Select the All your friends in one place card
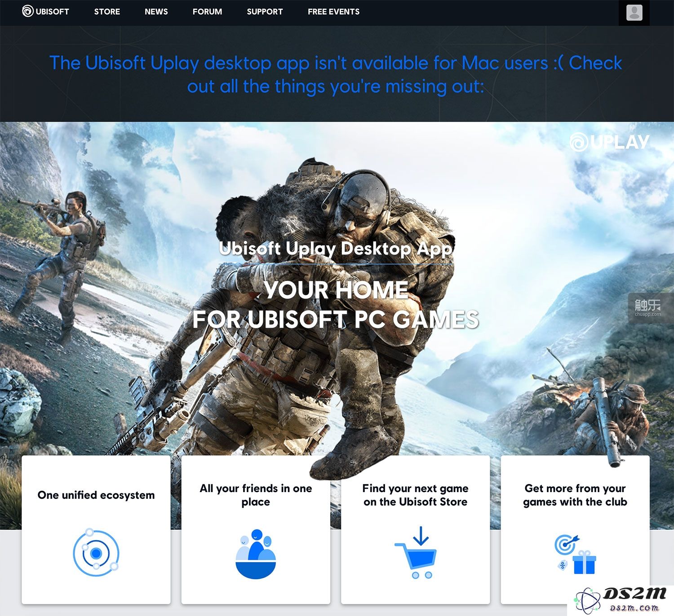Viewport: 674px width, 616px height. [x=256, y=530]
